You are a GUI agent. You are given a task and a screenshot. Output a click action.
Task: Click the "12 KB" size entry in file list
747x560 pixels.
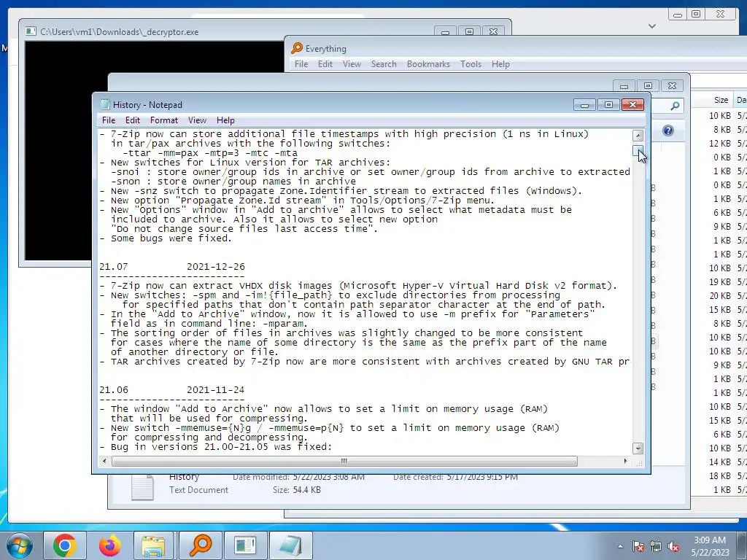click(x=720, y=144)
